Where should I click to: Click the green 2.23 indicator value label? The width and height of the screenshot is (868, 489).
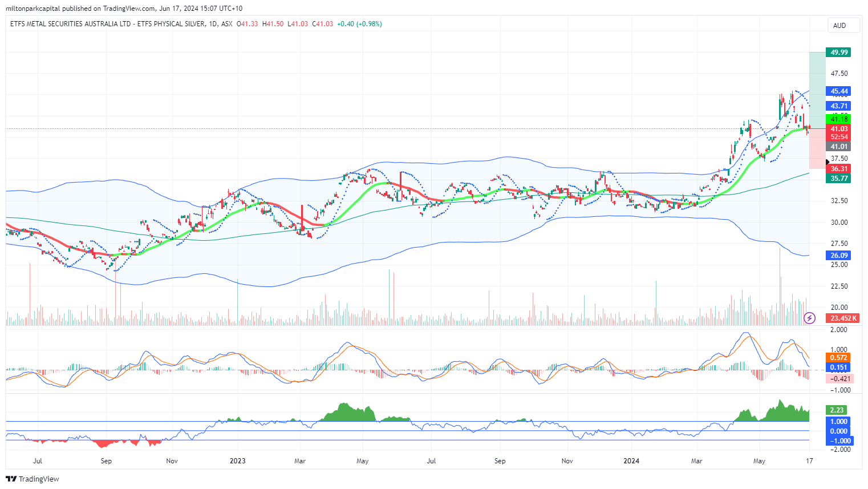coord(837,410)
